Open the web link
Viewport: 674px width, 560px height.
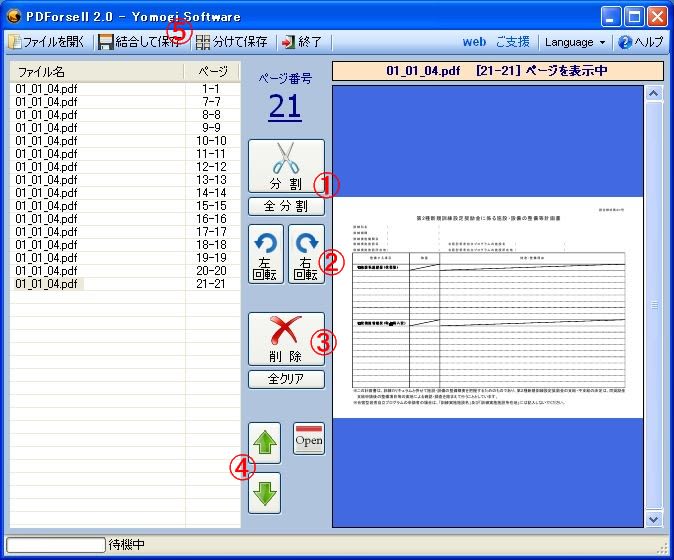[x=474, y=43]
